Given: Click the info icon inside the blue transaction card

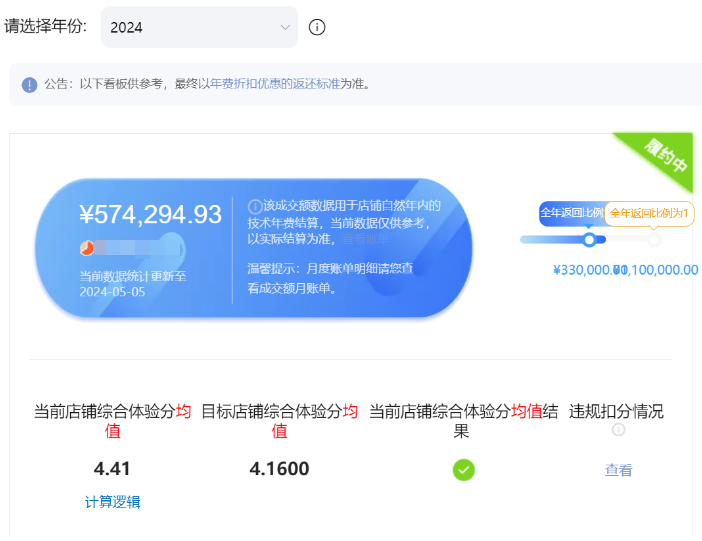Looking at the screenshot, I should pyautogui.click(x=254, y=206).
